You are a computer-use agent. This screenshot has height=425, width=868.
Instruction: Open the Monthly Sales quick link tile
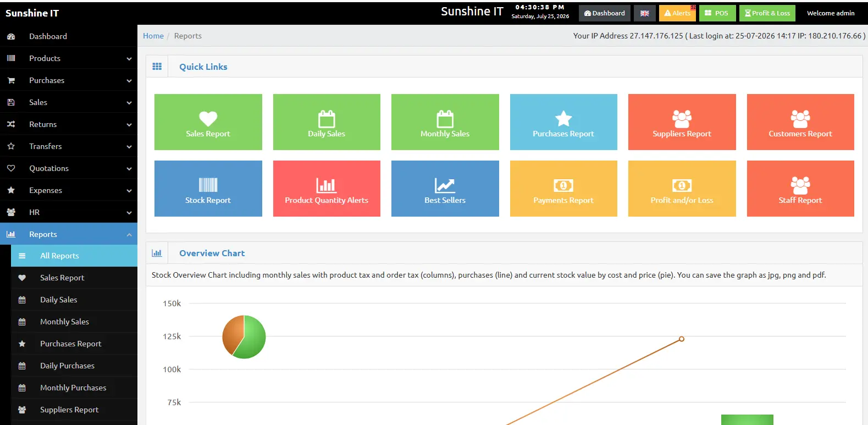445,122
